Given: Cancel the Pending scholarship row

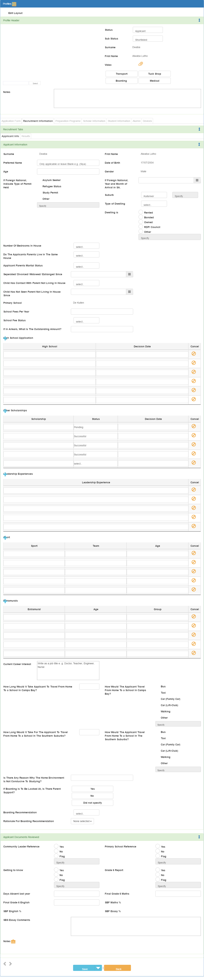Looking at the screenshot, I should point(194,426).
